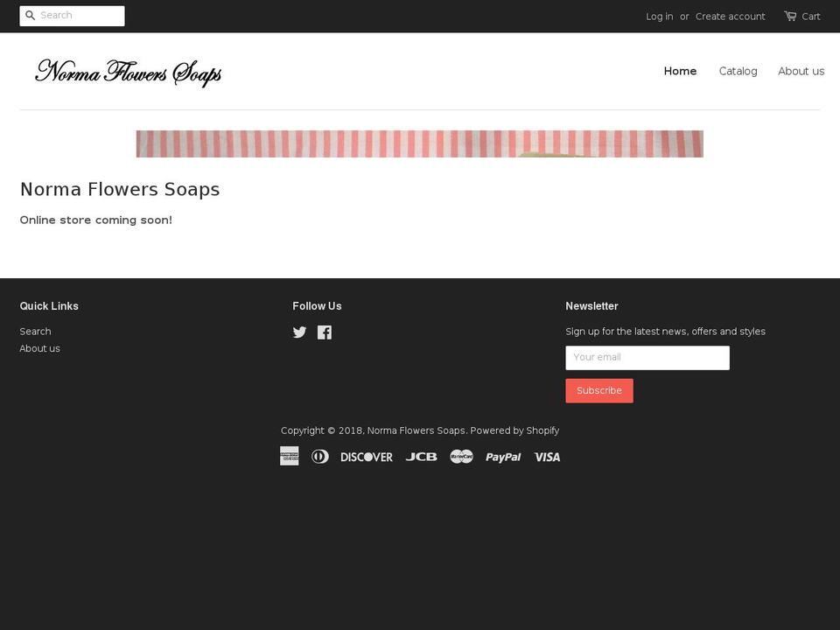Click the American Express payment icon

[x=290, y=457]
